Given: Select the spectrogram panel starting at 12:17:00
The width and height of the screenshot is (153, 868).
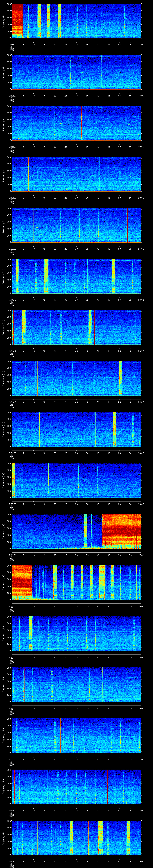Looking at the screenshot, I should (x=77, y=72).
